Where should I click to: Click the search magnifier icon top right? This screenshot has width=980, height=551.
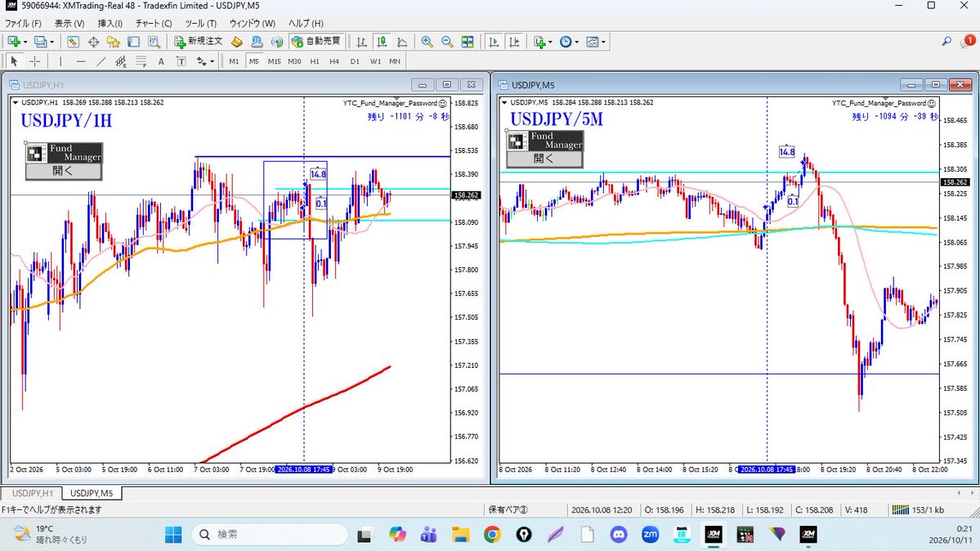(x=946, y=41)
